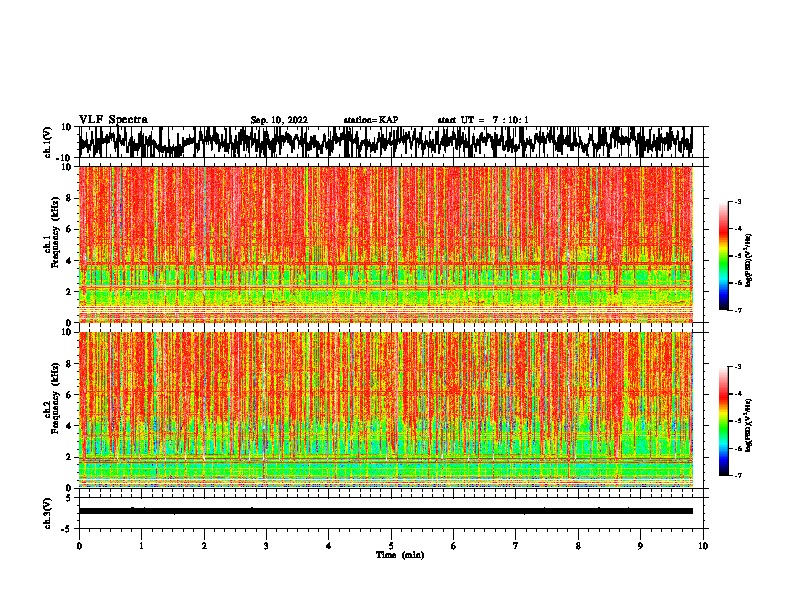Click the 'start UT = 7 : 10: 1' text

(483, 120)
